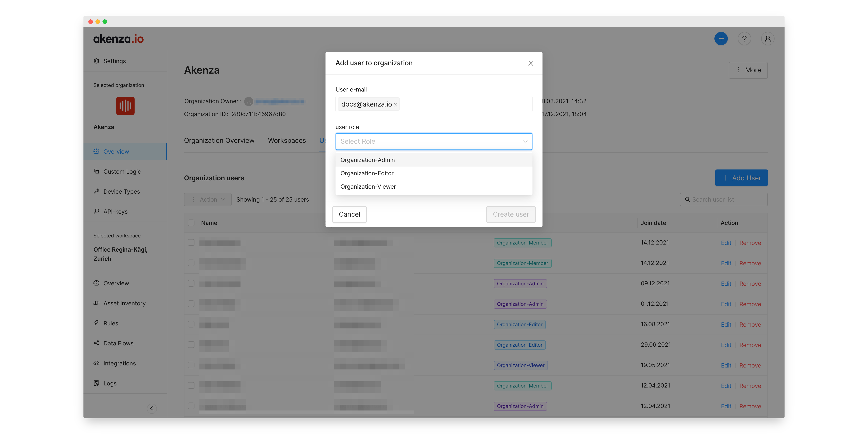868x434 pixels.
Task: Expand the Action bulk dropdown
Action: [208, 200]
